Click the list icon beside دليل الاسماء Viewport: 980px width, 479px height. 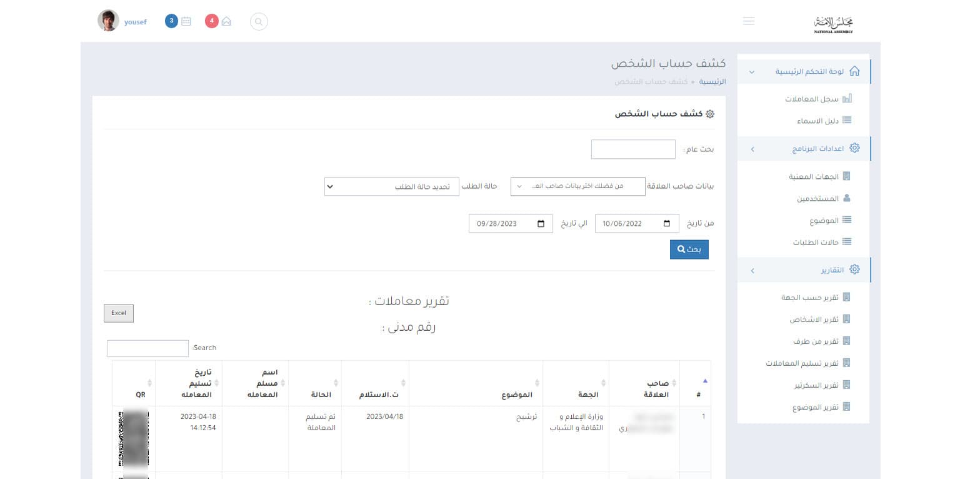tap(847, 120)
